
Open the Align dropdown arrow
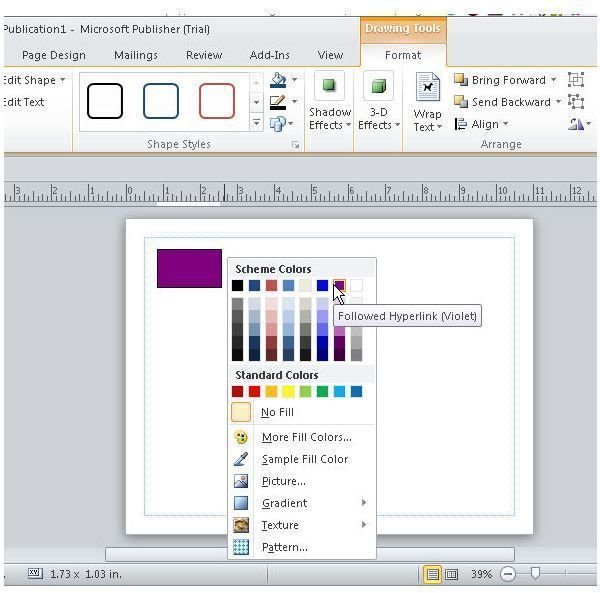(x=506, y=124)
